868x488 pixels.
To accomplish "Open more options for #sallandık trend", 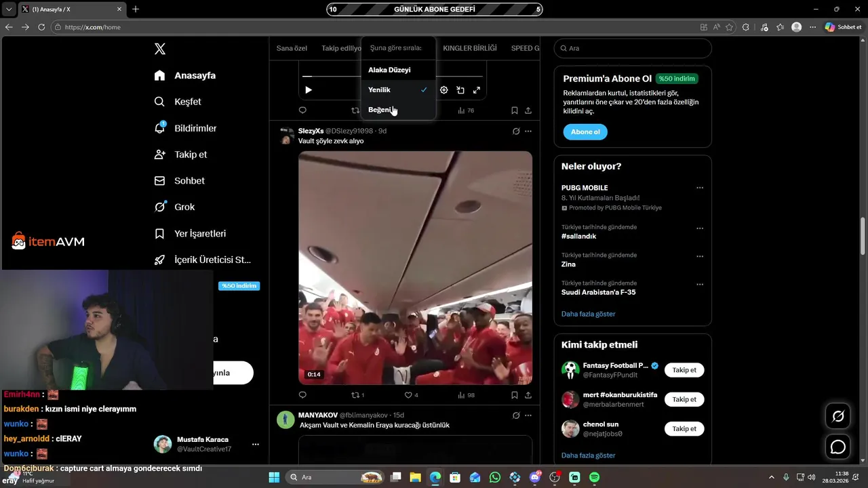I will [x=700, y=228].
